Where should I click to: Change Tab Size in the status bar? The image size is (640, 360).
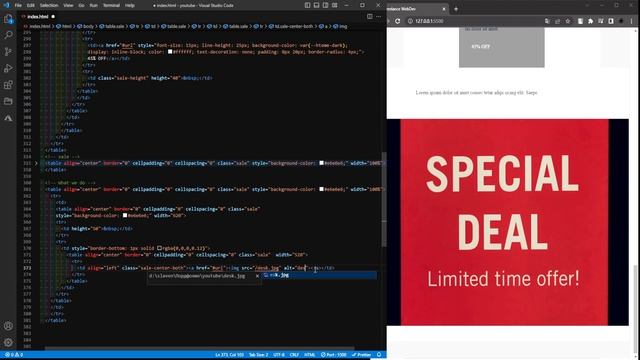[258, 355]
